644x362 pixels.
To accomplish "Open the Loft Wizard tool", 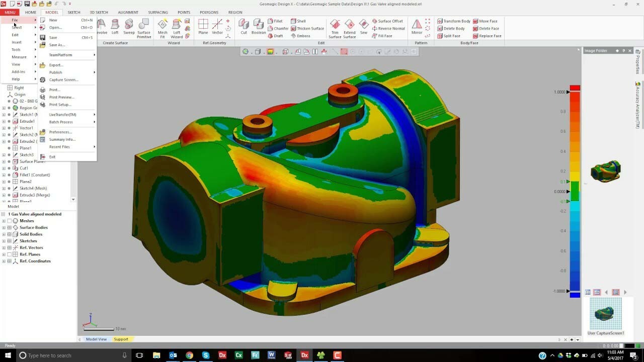I will tap(177, 29).
